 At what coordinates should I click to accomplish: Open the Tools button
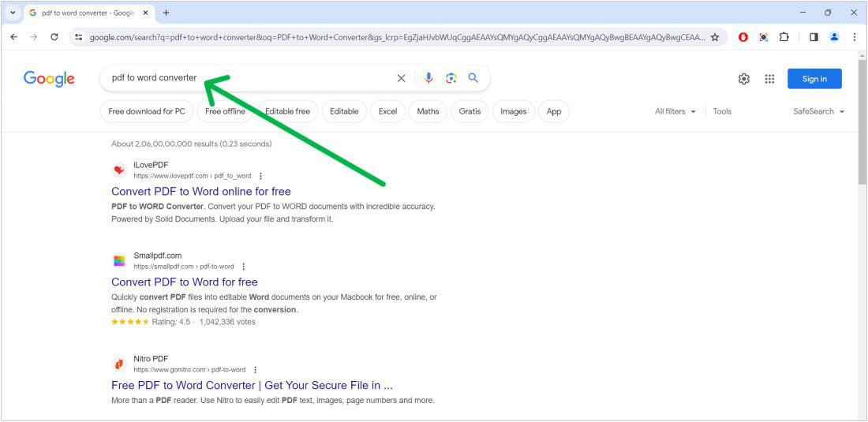point(722,111)
